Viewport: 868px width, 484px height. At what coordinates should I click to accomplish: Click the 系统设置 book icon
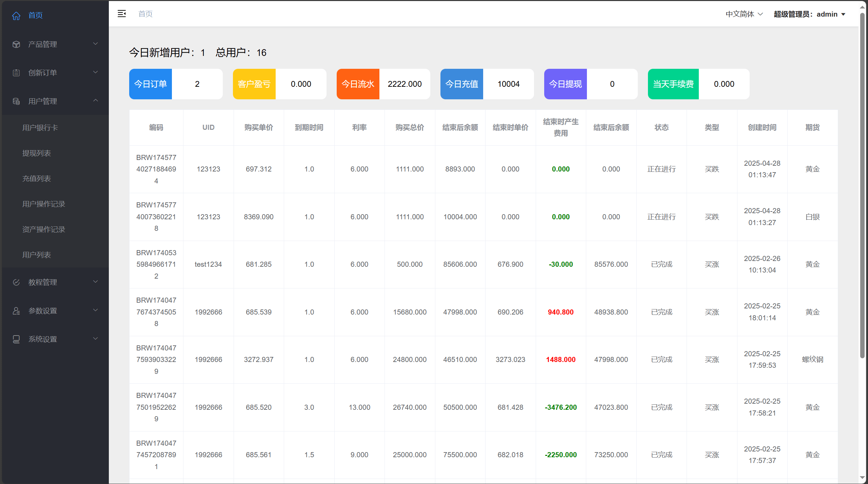[x=16, y=339]
